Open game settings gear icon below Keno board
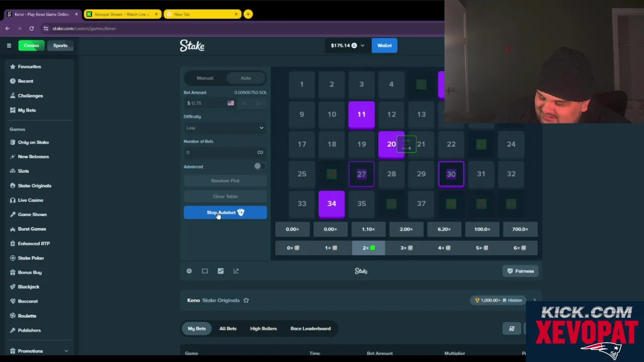 click(189, 271)
